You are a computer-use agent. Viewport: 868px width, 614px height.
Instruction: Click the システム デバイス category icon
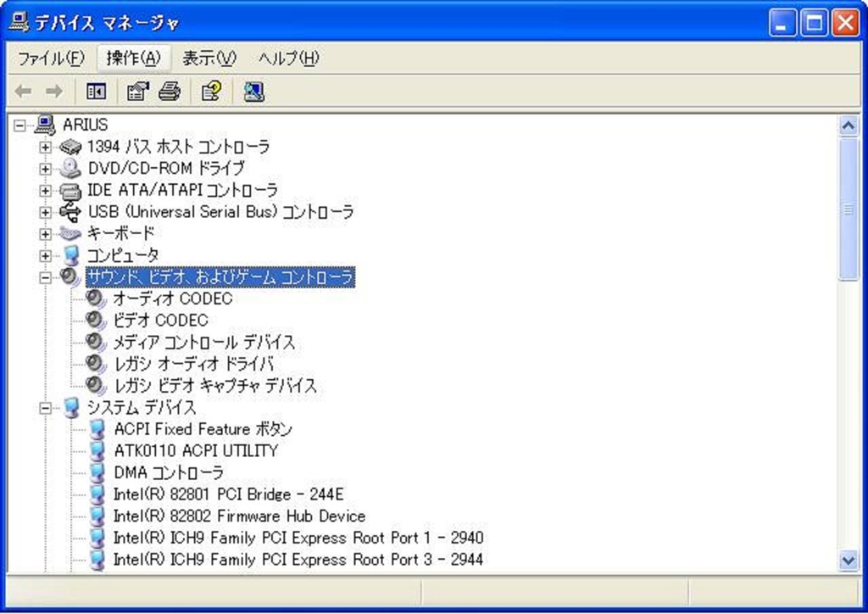71,407
